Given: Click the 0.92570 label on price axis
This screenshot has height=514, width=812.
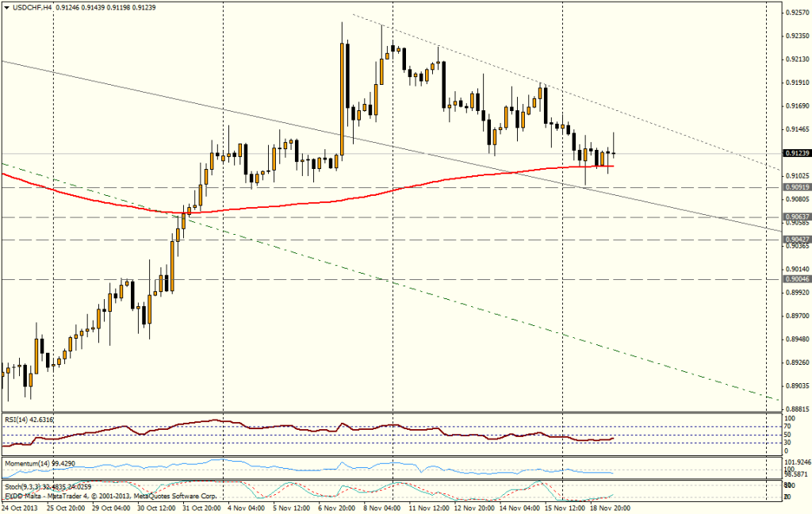Looking at the screenshot, I should pos(795,13).
